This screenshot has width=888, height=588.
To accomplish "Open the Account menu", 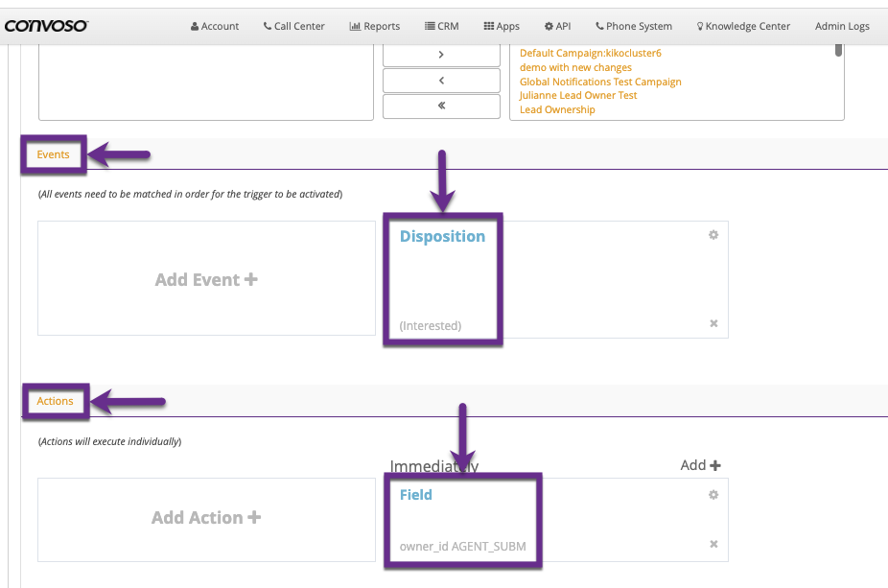I will click(x=215, y=26).
